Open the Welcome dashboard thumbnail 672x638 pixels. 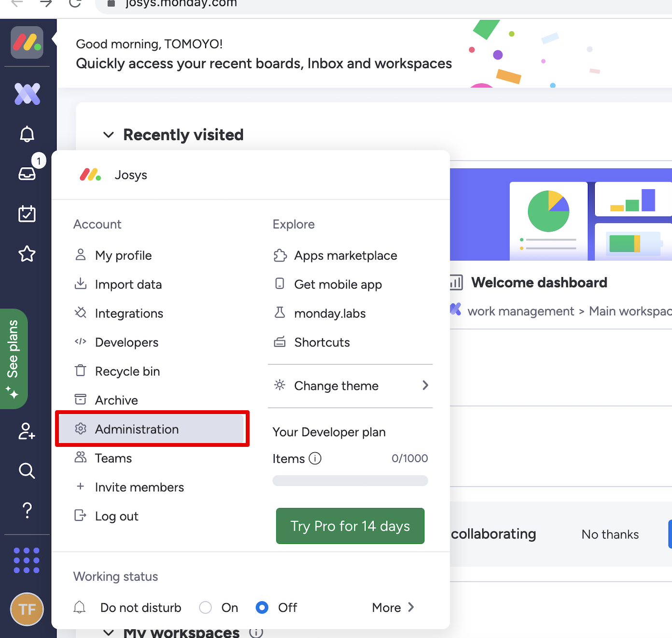(x=560, y=215)
